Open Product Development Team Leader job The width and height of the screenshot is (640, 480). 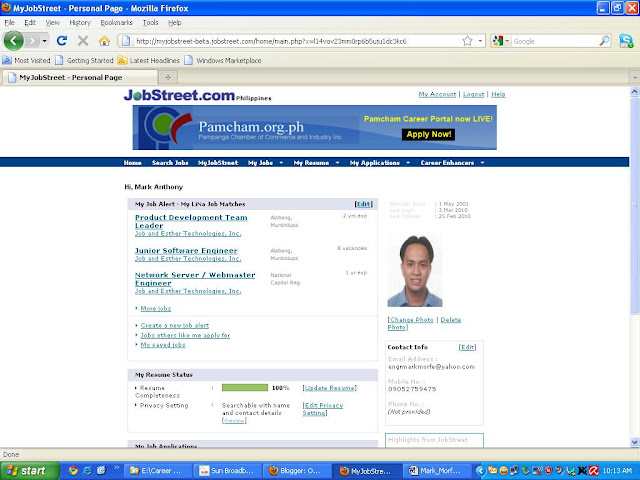coord(191,222)
